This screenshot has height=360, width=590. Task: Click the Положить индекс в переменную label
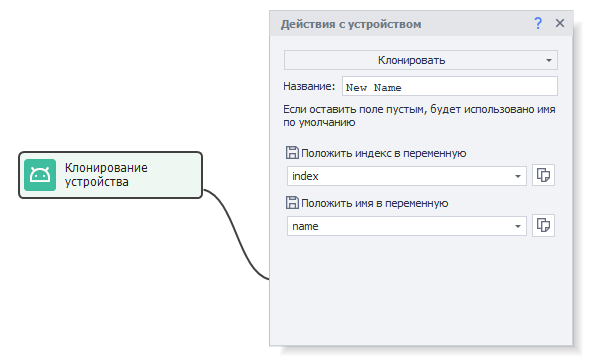(384, 153)
